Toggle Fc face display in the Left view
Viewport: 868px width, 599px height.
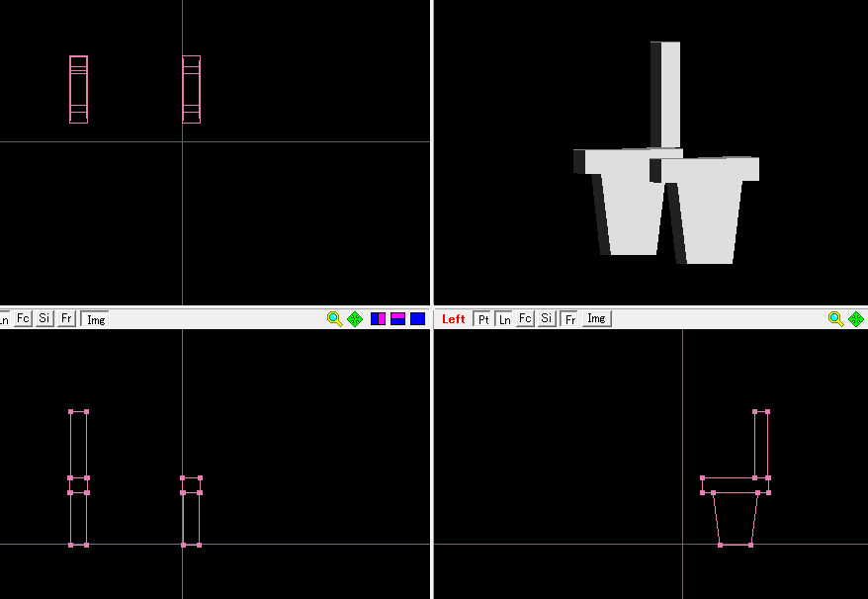tap(525, 318)
